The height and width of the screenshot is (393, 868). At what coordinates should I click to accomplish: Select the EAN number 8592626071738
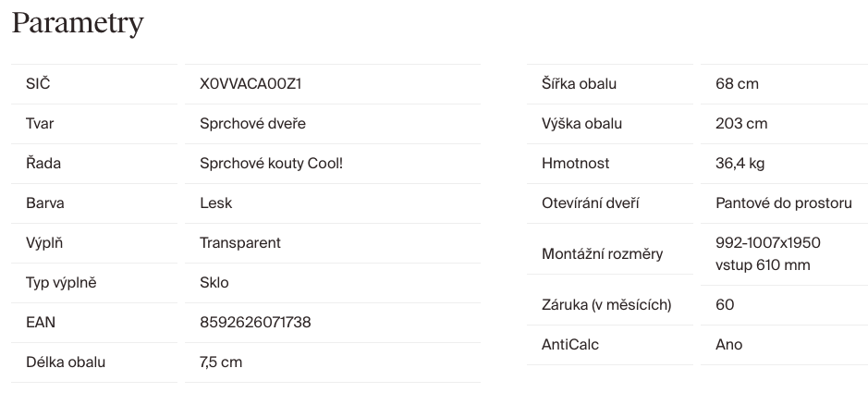click(x=255, y=323)
